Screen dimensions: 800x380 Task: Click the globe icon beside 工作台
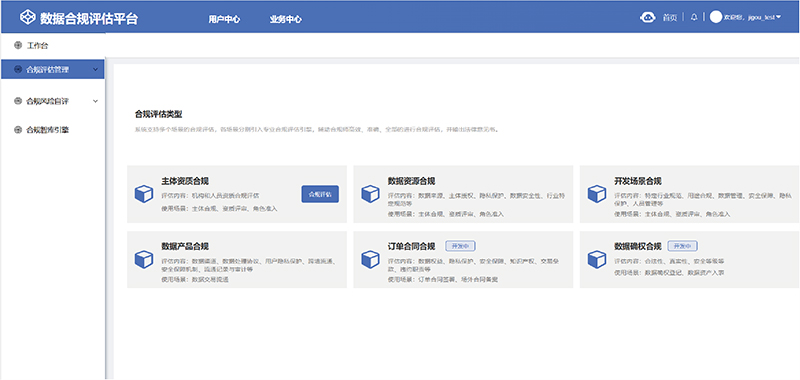click(18, 46)
